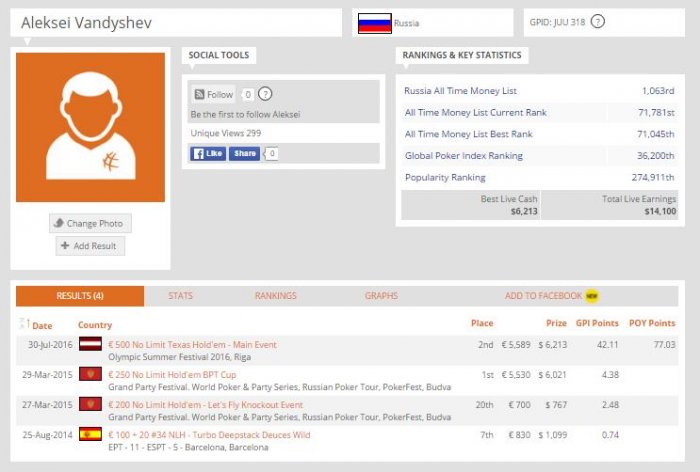This screenshot has width=700, height=472.
Task: Click the Total Live Earnings $14,100 value
Action: [660, 211]
